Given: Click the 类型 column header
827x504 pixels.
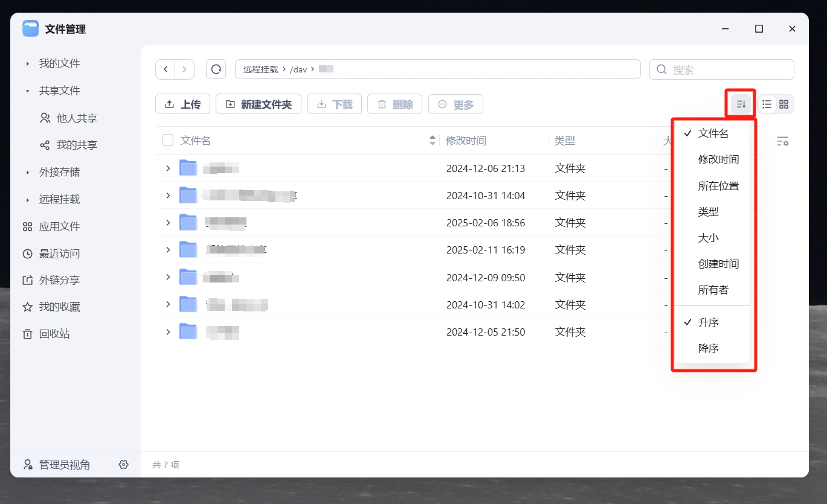Looking at the screenshot, I should point(565,141).
